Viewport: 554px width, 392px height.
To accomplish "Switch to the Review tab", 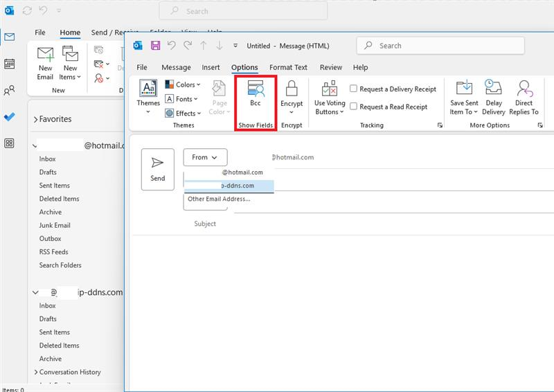I will click(x=331, y=67).
